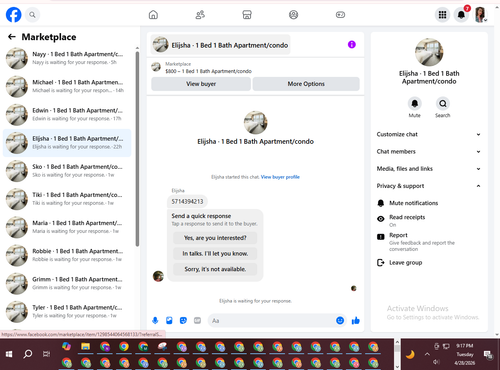500x370 pixels.
Task: Open Sko conversation in chat list
Action: tap(67, 171)
